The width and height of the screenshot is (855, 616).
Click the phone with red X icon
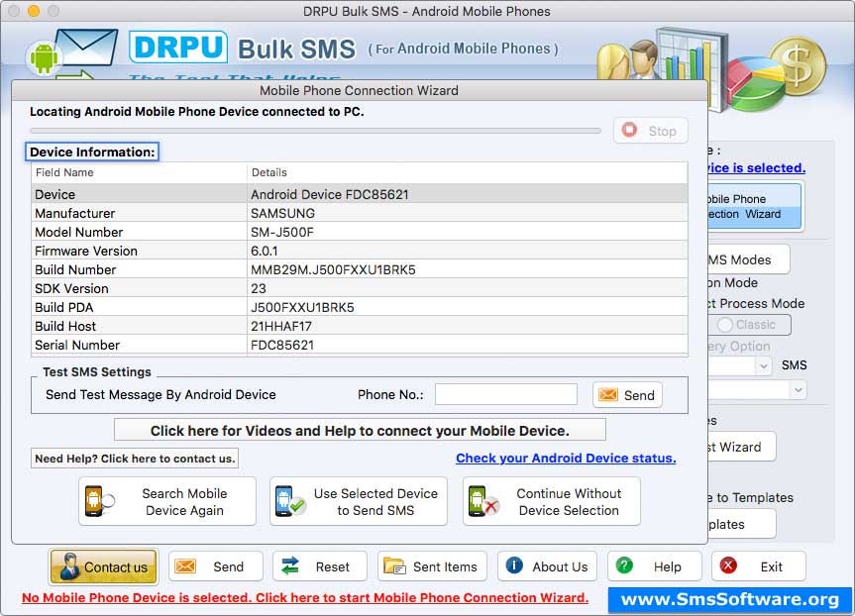[483, 501]
